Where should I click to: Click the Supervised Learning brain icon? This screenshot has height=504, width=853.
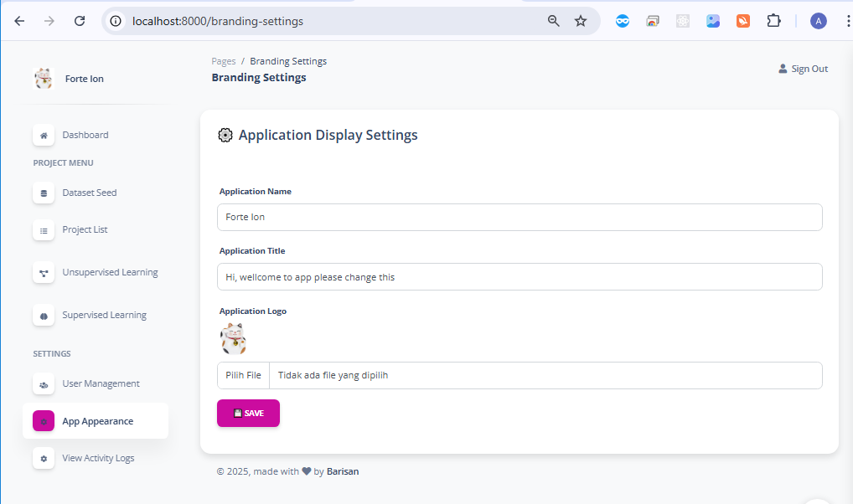[44, 316]
